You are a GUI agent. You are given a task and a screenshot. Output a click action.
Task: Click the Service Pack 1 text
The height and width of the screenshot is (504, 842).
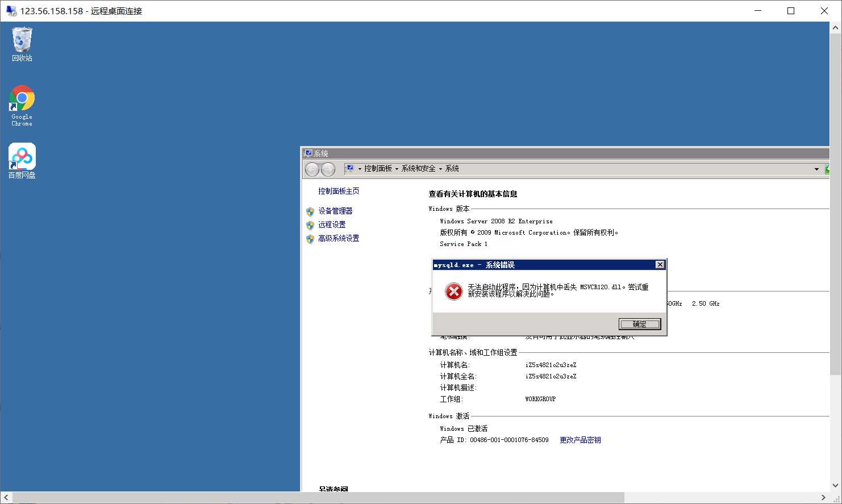(464, 244)
